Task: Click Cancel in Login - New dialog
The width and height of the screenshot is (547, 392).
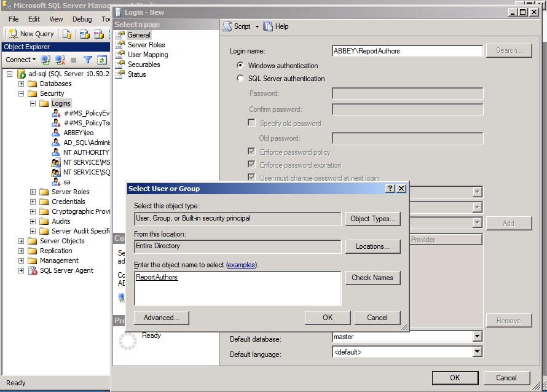Action: point(506,378)
